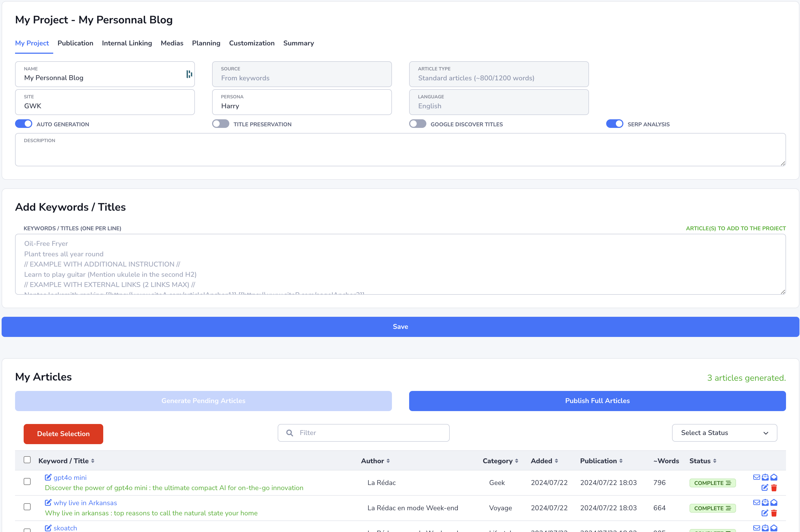
Task: Click the open envelope icon in the Arkansas row
Action: [x=774, y=502]
